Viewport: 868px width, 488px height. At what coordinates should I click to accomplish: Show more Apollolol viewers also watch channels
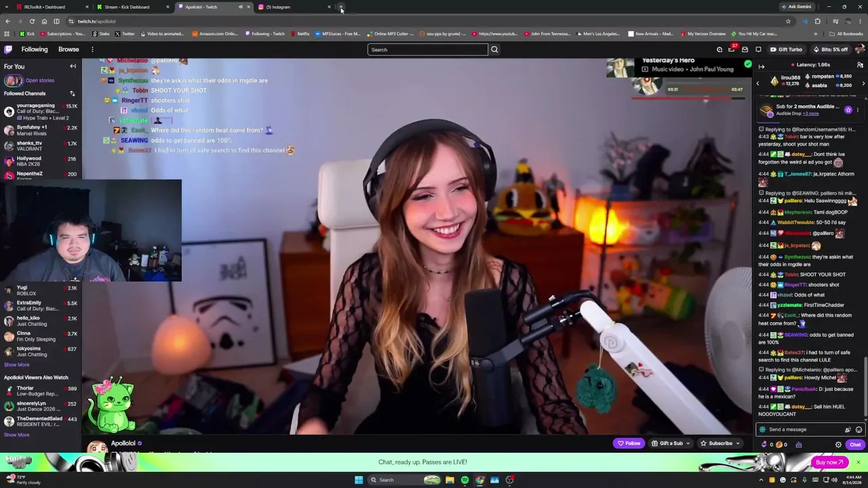coord(17,435)
